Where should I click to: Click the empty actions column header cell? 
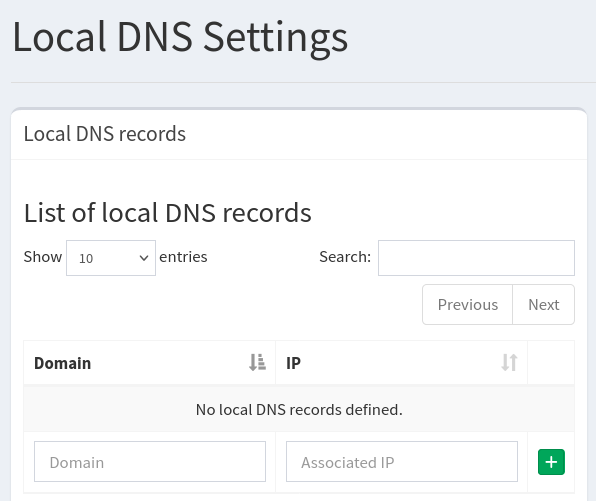point(551,363)
